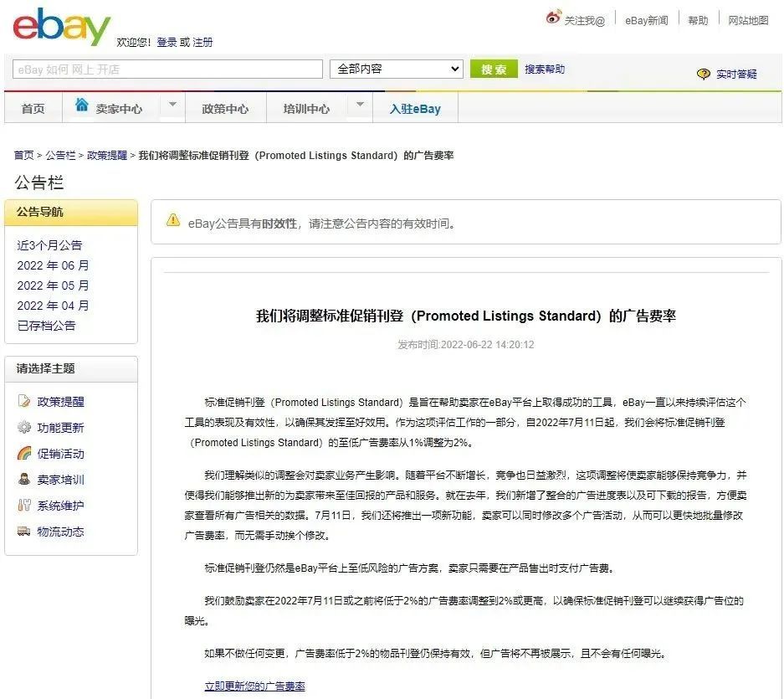This screenshot has height=699, width=784.
Task: Choose the 政策提醒 topic in sidebar
Action: click(60, 401)
